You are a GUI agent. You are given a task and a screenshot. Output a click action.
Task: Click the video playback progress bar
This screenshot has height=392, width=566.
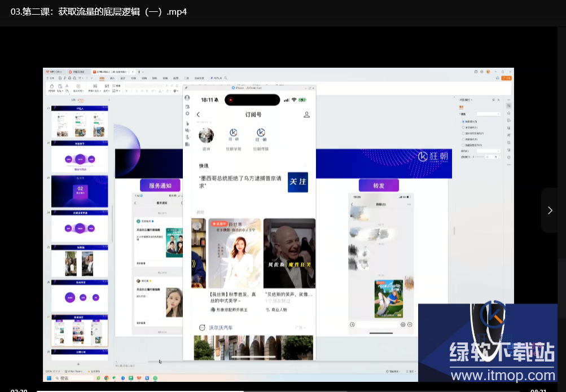point(282,390)
